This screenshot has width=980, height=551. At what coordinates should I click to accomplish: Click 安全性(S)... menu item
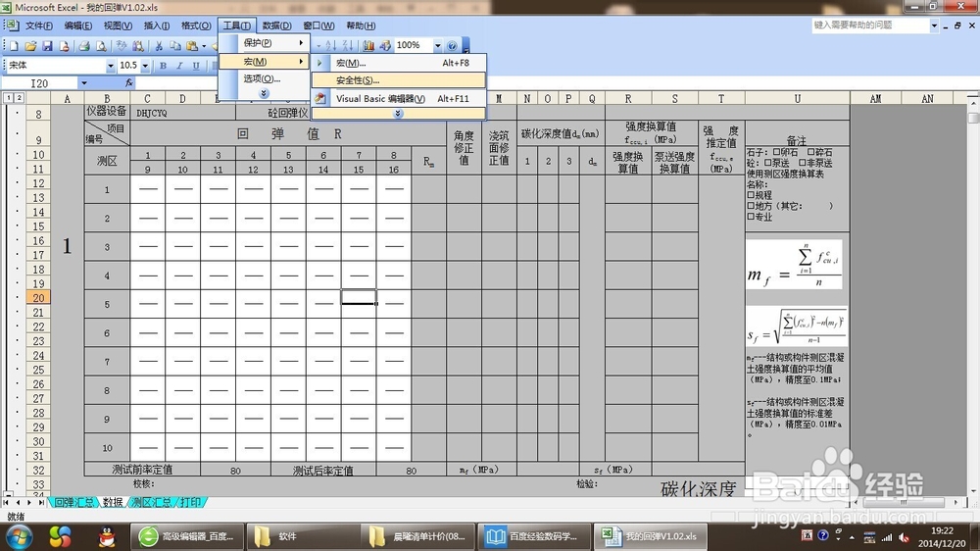tap(399, 80)
